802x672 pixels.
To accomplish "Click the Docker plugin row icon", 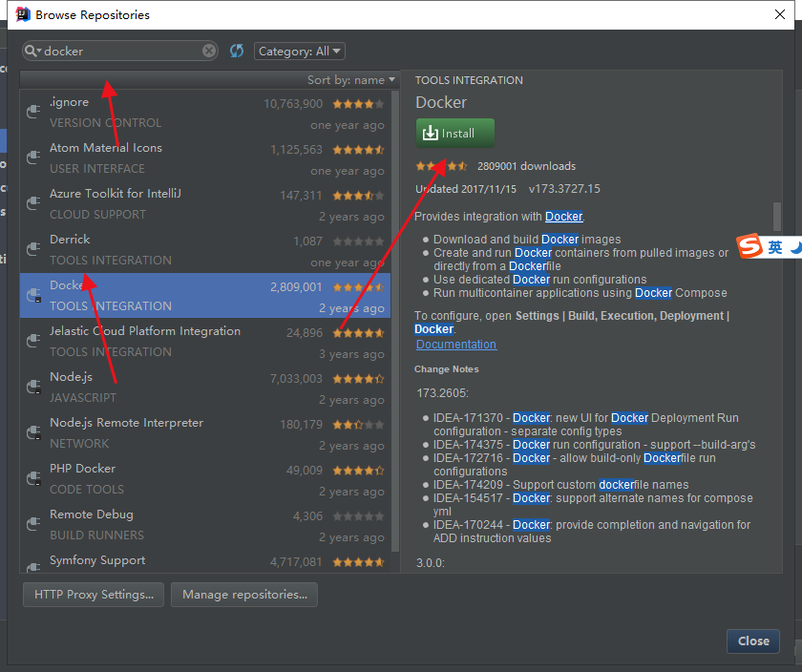I will click(33, 295).
